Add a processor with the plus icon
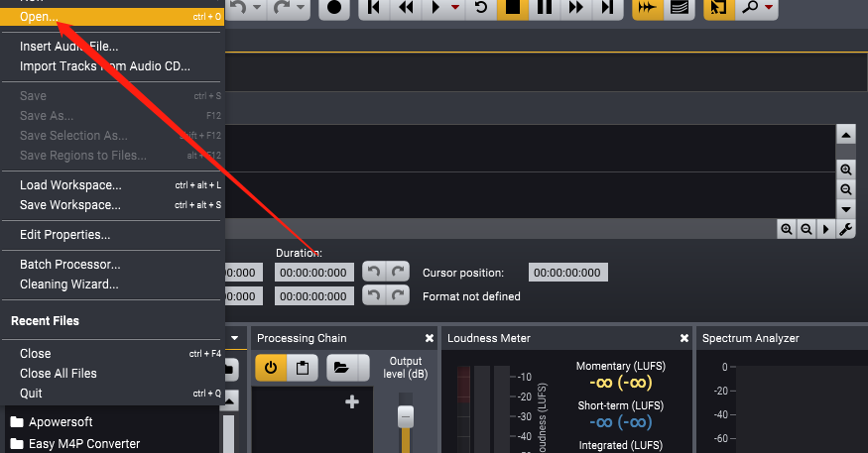868x453 pixels. pyautogui.click(x=352, y=402)
